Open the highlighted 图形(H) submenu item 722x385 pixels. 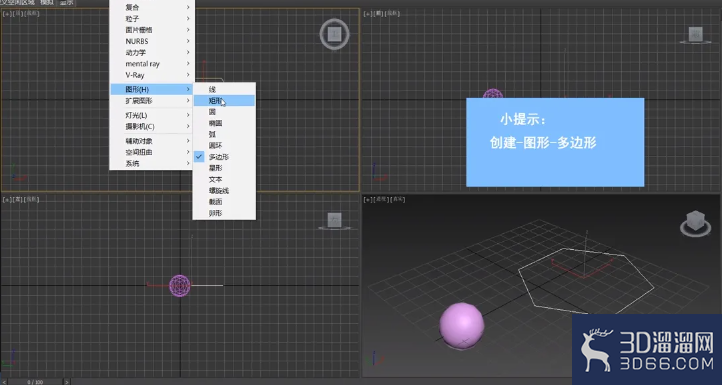click(x=151, y=89)
